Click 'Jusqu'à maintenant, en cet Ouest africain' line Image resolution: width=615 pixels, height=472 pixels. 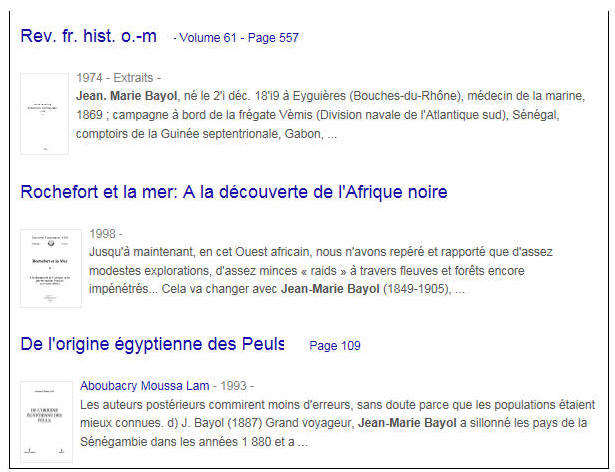pyautogui.click(x=321, y=252)
